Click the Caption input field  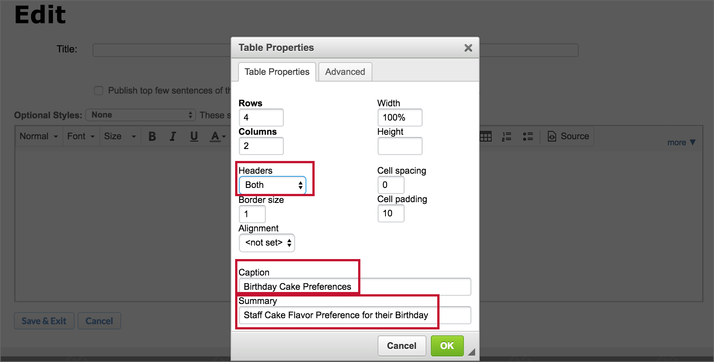point(355,287)
